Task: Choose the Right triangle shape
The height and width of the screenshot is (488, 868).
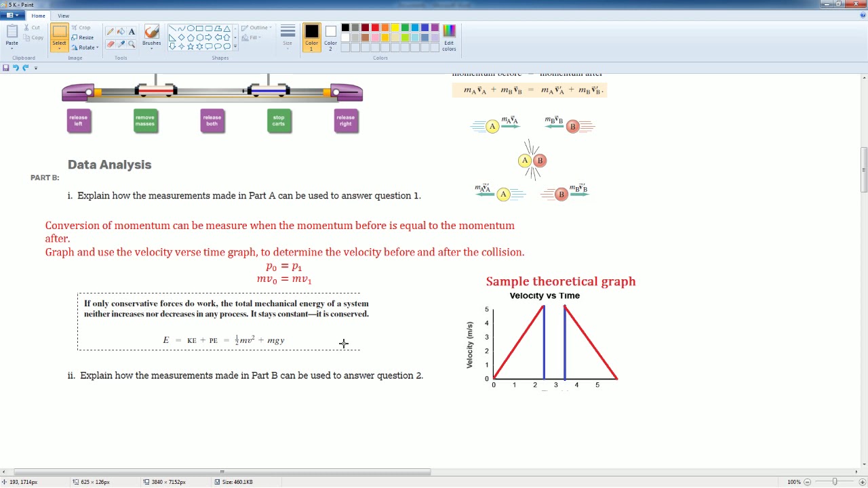Action: [x=172, y=37]
